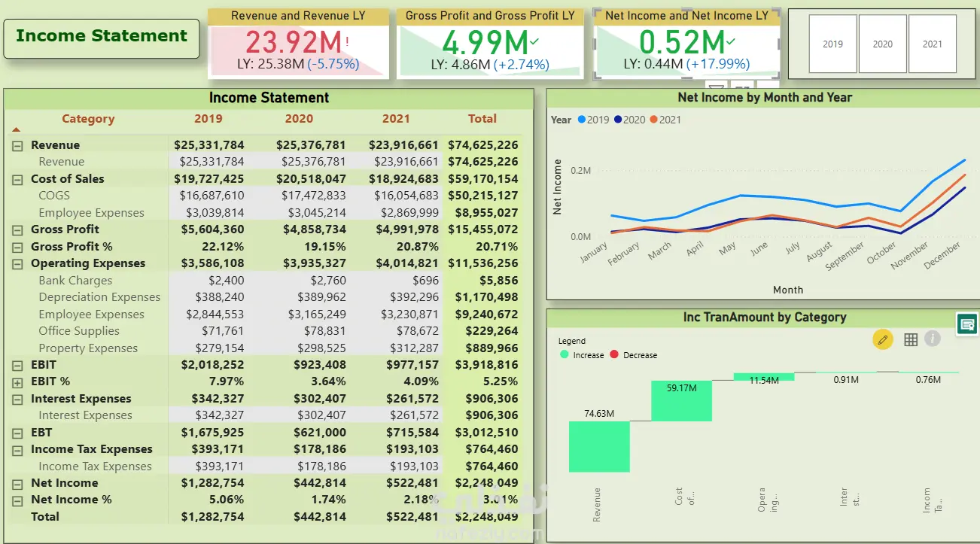Click the Revenue and Revenue LY card
This screenshot has height=544, width=980.
pos(299,44)
